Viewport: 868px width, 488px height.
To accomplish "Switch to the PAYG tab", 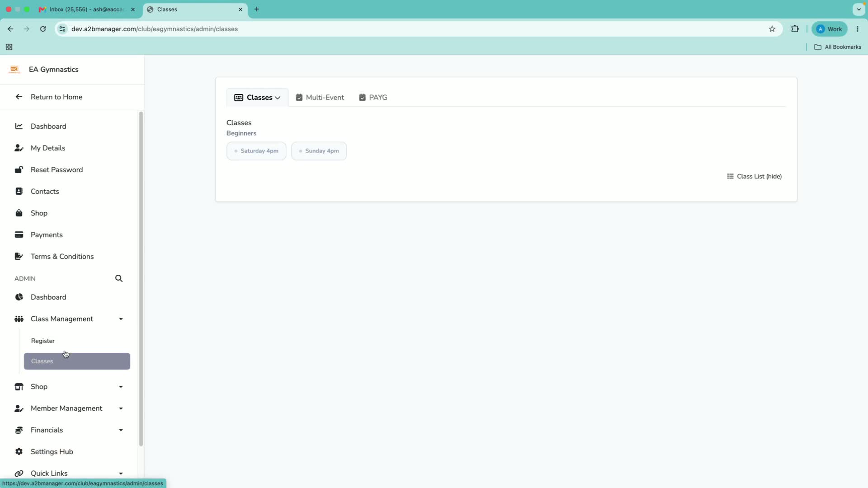I will 373,98.
